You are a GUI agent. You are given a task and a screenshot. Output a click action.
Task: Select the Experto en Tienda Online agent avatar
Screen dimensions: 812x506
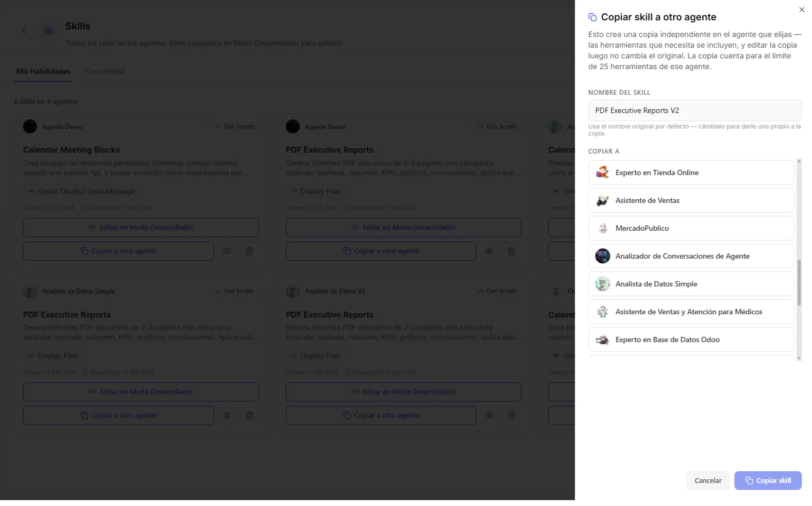click(603, 172)
